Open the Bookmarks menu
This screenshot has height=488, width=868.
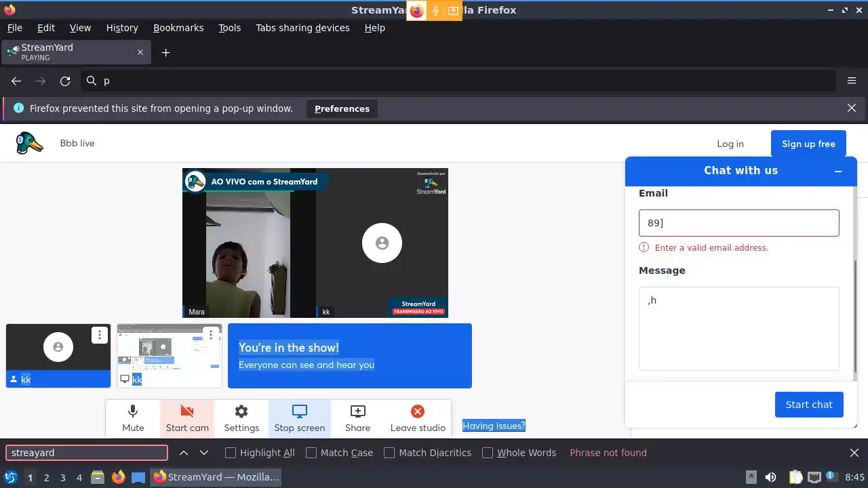click(178, 28)
